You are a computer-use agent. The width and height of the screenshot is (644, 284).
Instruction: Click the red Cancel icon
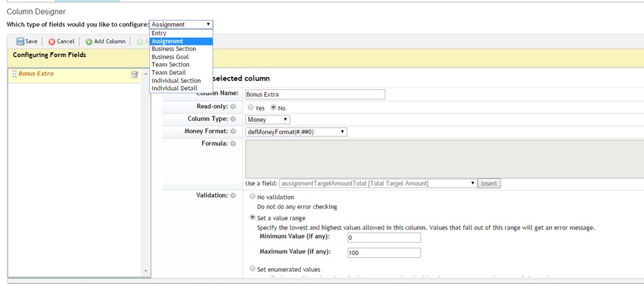[52, 41]
